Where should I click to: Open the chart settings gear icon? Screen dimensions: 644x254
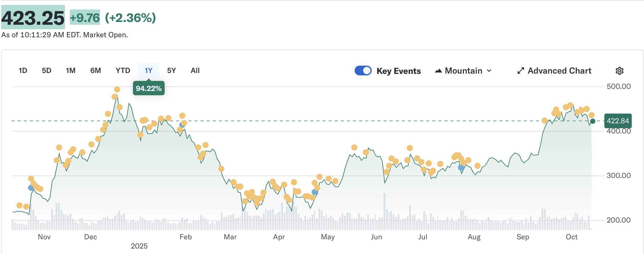pyautogui.click(x=619, y=71)
